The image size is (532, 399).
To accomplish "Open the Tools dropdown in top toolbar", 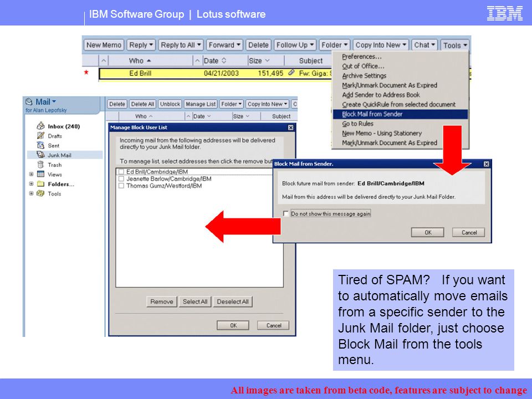I will click(454, 45).
